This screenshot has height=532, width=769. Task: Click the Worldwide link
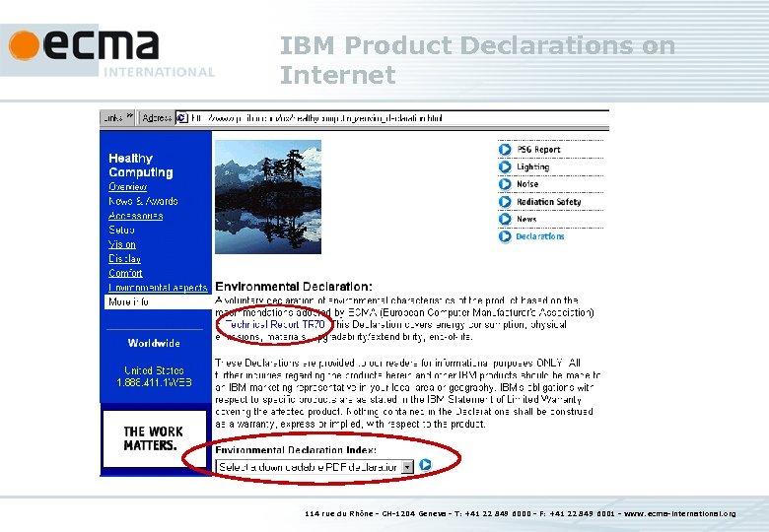(x=154, y=343)
